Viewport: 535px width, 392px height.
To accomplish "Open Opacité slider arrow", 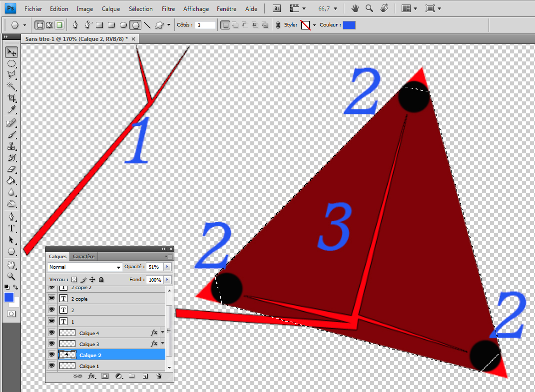I will click(167, 267).
